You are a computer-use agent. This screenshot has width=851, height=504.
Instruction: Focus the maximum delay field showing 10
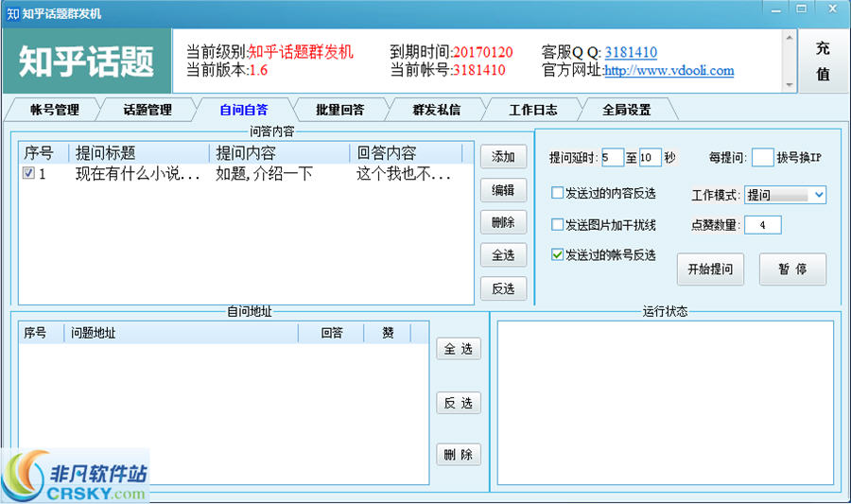(x=651, y=157)
